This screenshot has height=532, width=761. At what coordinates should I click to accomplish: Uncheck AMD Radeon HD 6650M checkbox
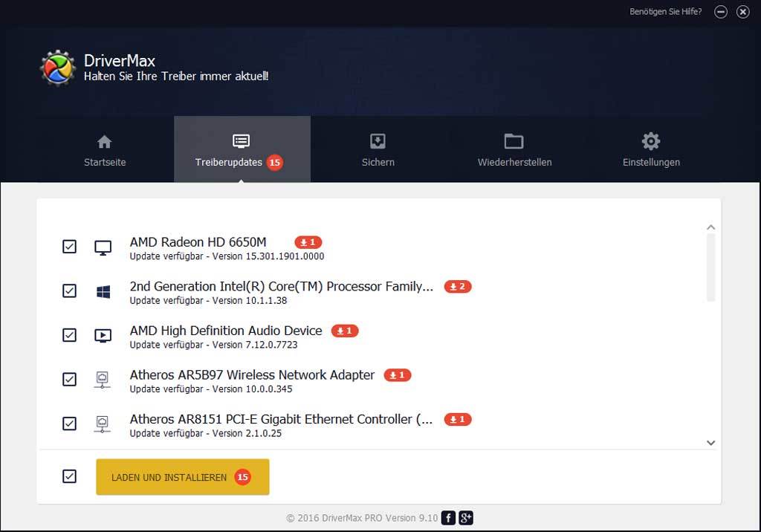(69, 247)
